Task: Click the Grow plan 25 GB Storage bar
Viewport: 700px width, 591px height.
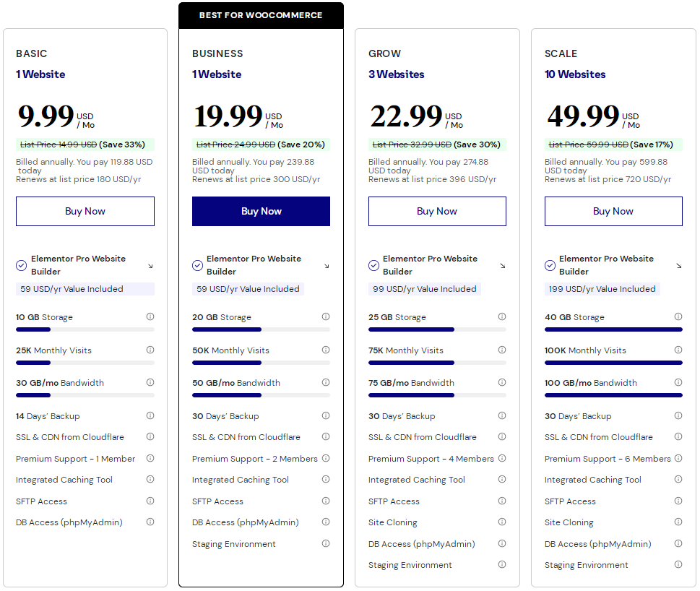Action: (x=437, y=329)
